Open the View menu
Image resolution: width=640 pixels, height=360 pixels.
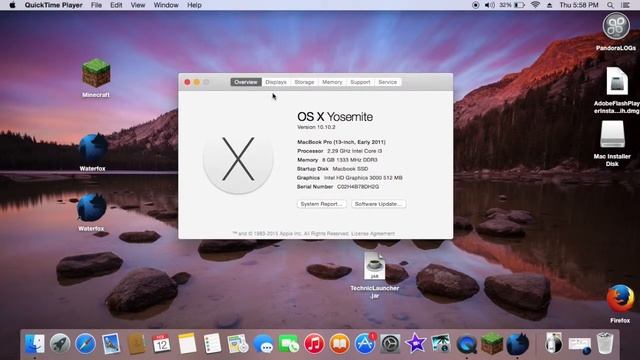click(x=138, y=5)
